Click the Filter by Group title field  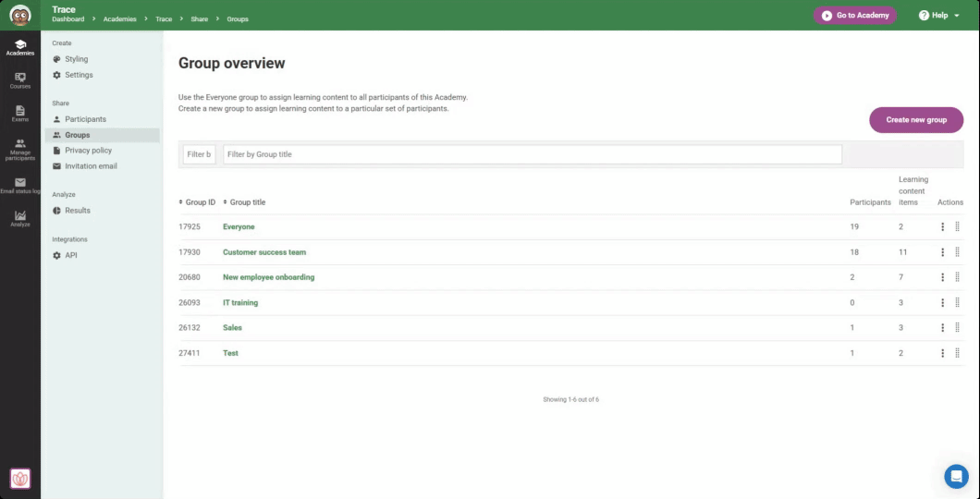coord(532,154)
